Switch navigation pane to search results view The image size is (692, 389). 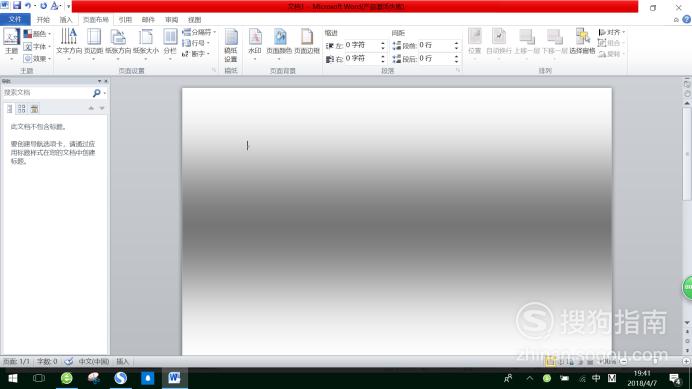click(34, 109)
